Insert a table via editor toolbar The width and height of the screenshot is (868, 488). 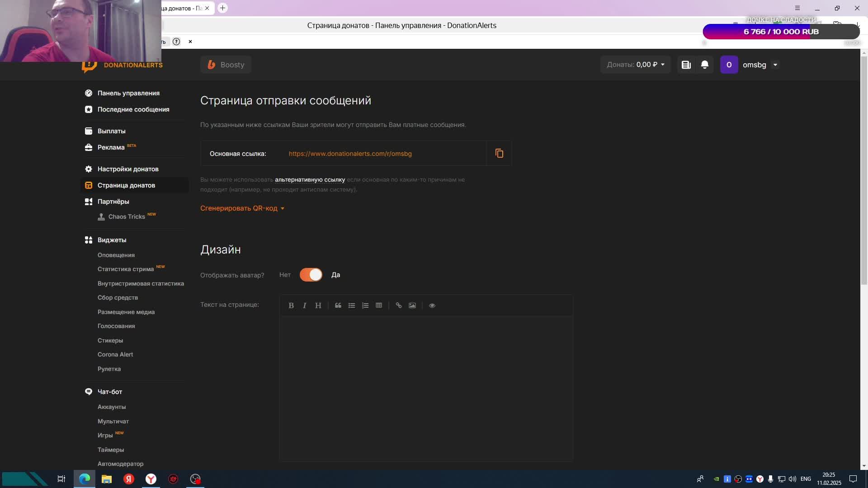pos(379,305)
